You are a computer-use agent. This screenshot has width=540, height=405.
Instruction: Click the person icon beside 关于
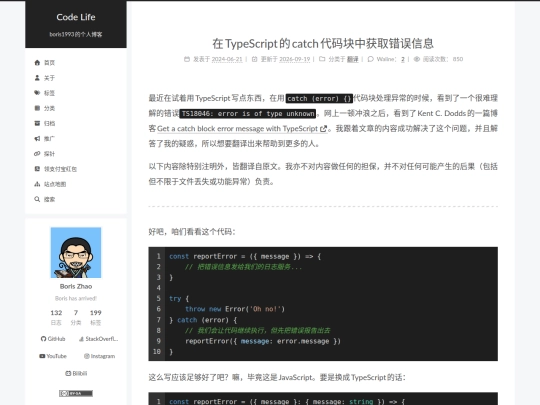(x=37, y=78)
